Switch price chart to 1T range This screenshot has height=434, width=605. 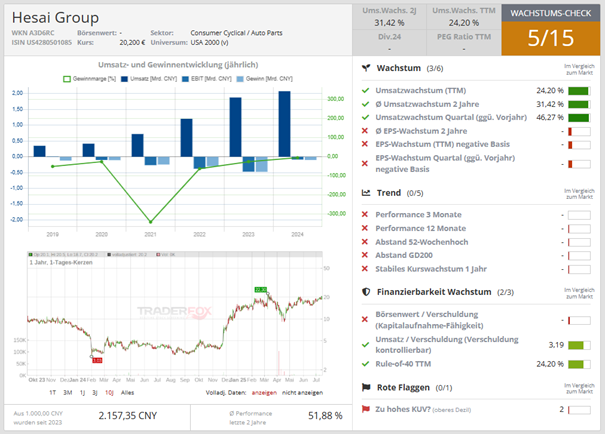click(53, 393)
